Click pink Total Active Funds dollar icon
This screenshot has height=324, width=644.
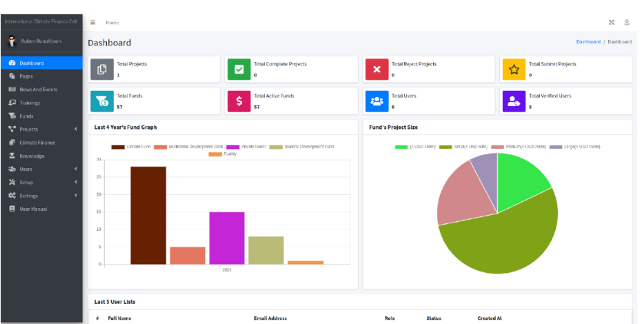[239, 101]
